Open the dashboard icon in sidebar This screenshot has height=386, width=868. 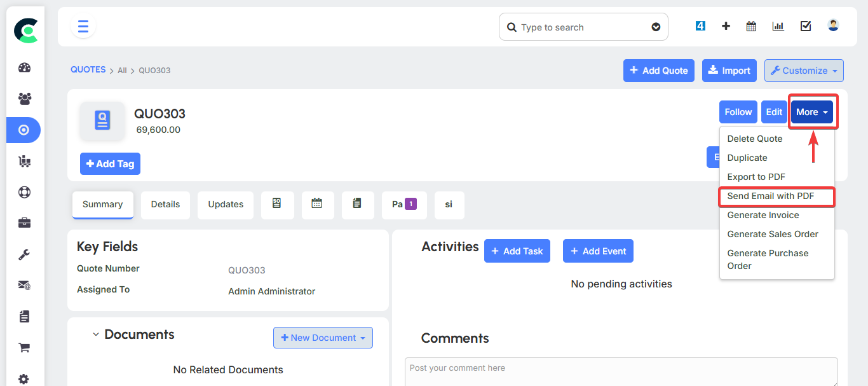(x=24, y=68)
